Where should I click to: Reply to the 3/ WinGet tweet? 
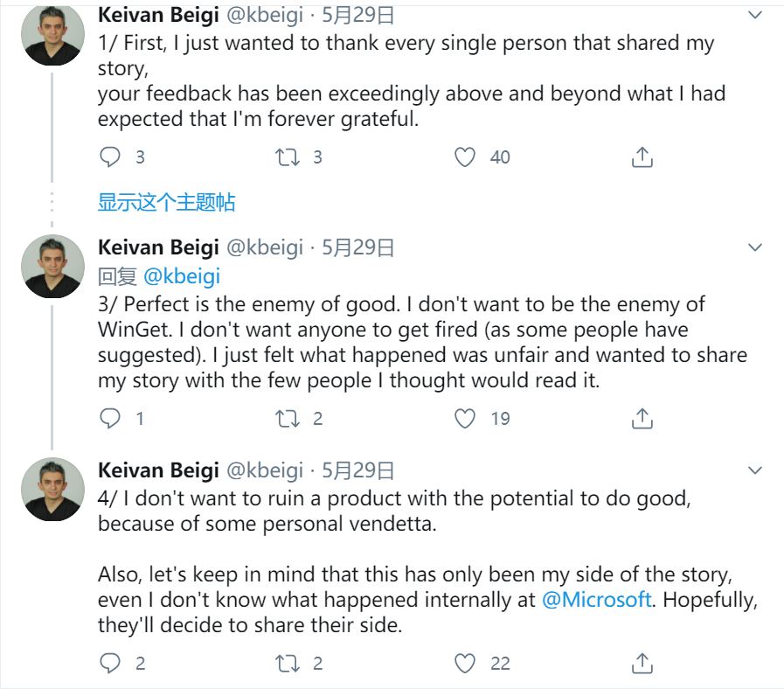coord(110,419)
